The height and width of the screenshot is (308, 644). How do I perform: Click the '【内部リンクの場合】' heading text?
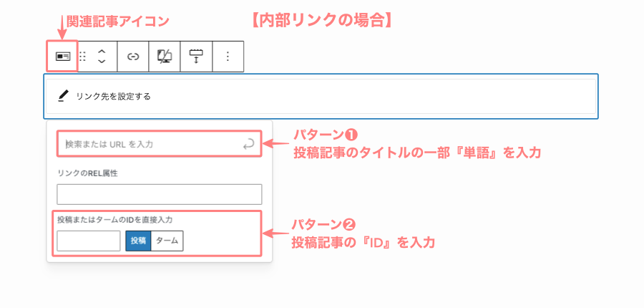point(321,20)
